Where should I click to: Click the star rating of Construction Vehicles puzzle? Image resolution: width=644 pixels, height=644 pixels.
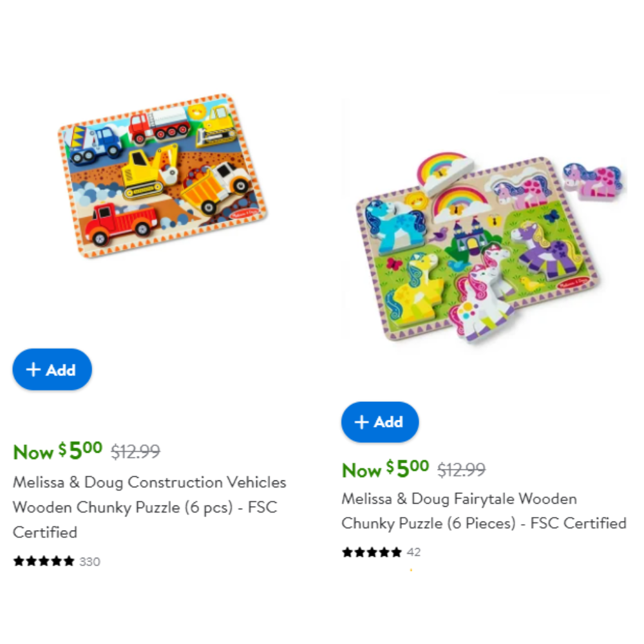[x=44, y=561]
